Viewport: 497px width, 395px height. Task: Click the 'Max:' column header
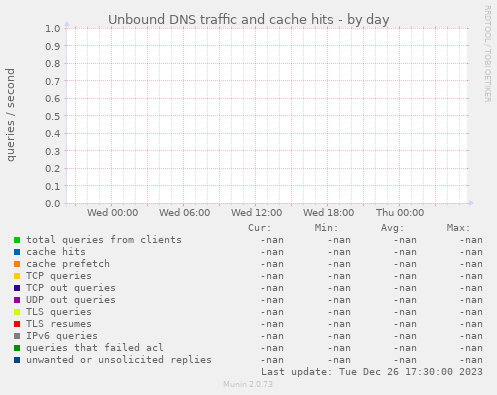pos(458,228)
